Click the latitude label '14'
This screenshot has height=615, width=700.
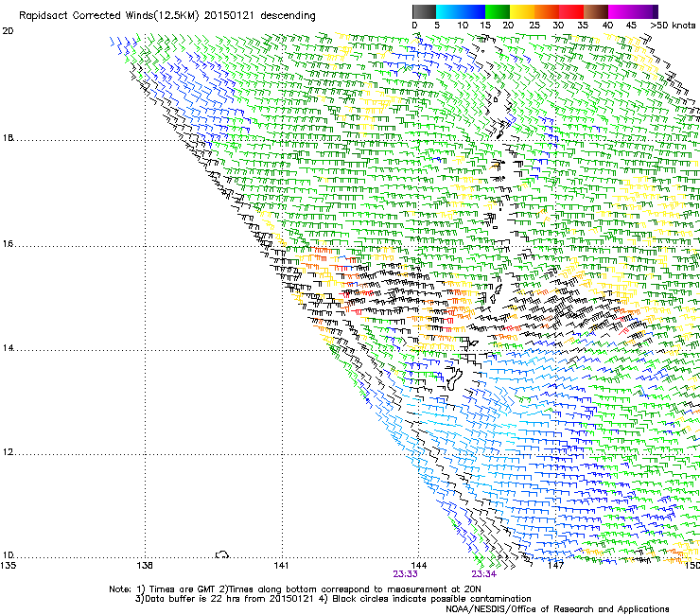coord(8,348)
